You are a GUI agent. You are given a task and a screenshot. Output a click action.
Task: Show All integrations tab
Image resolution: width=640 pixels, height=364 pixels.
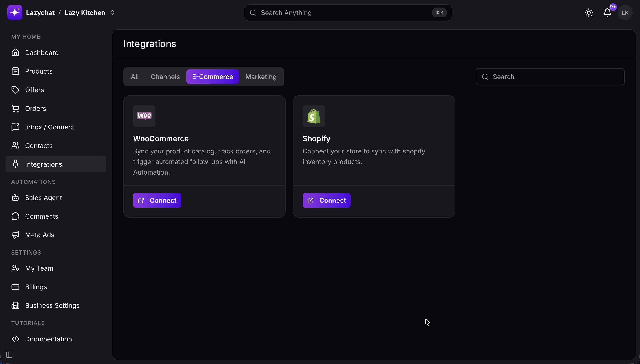pyautogui.click(x=135, y=77)
